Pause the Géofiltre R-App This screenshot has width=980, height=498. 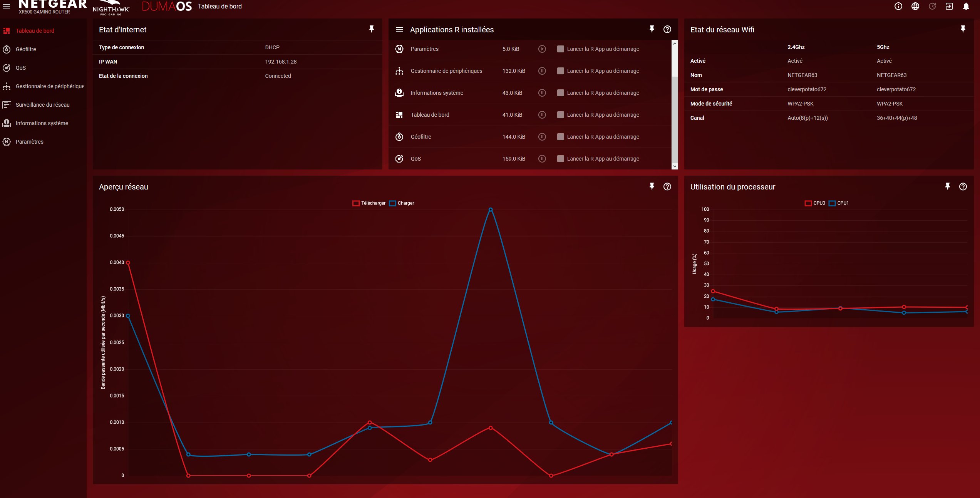click(x=542, y=137)
